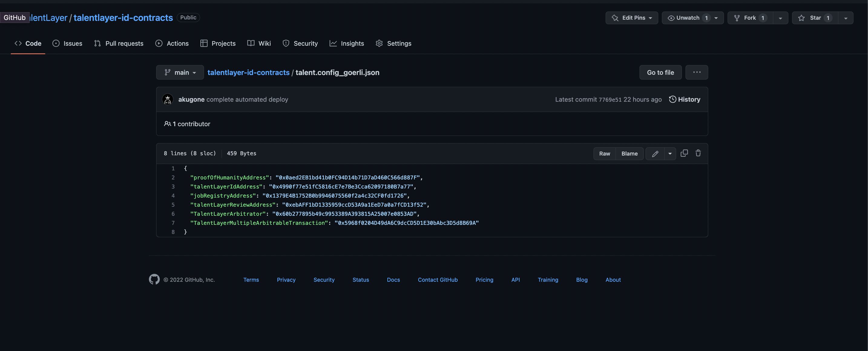Image resolution: width=868 pixels, height=351 pixels.
Task: Open the Fork options arrow
Action: [780, 18]
